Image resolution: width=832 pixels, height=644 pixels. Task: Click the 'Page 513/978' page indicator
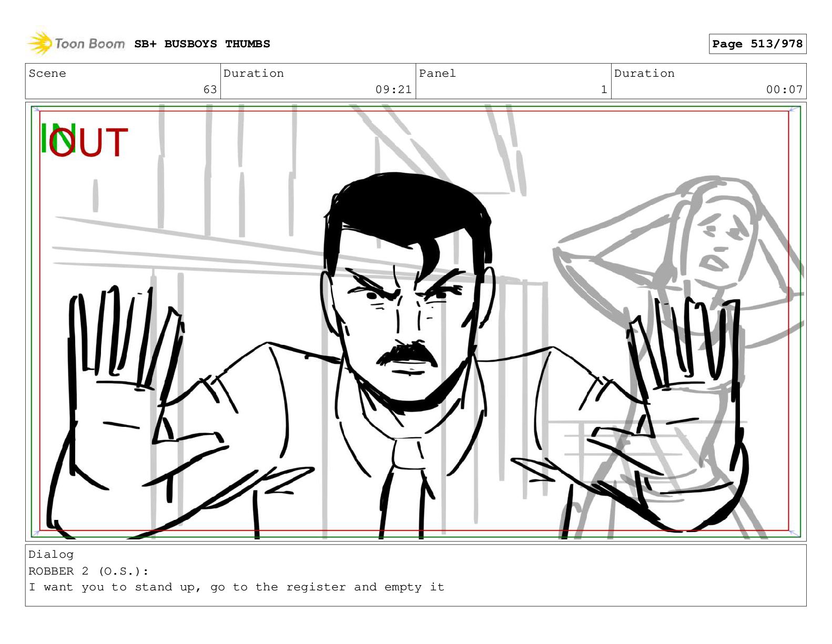point(757,44)
